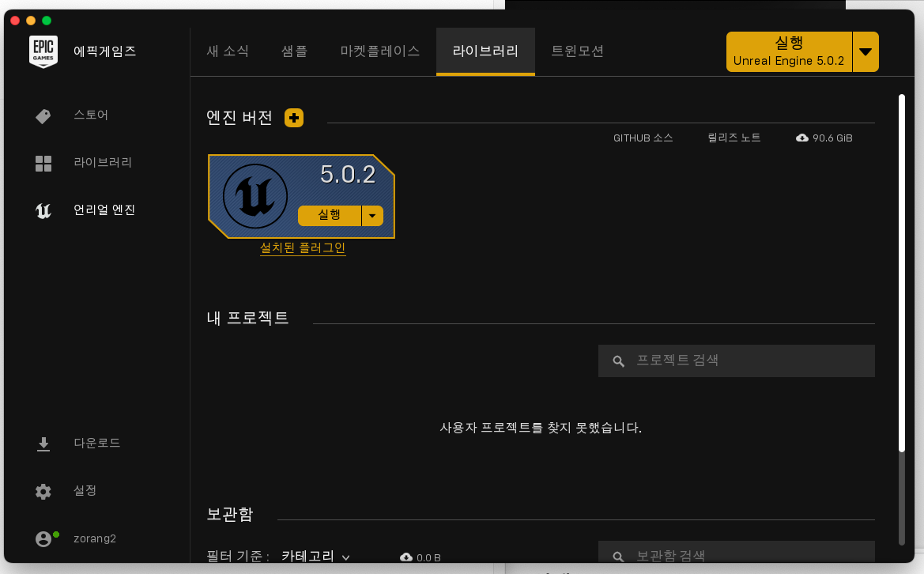Click the yellow minimize window button
This screenshot has width=924, height=574.
pos(31,21)
